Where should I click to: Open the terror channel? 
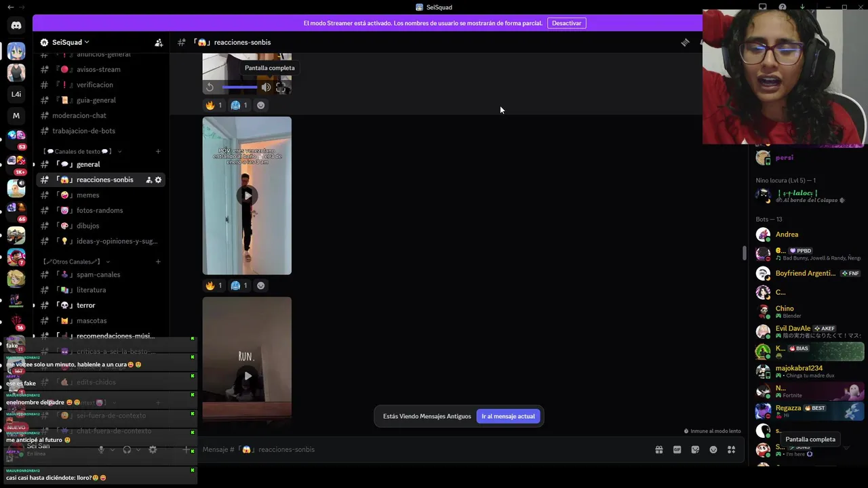100,305
